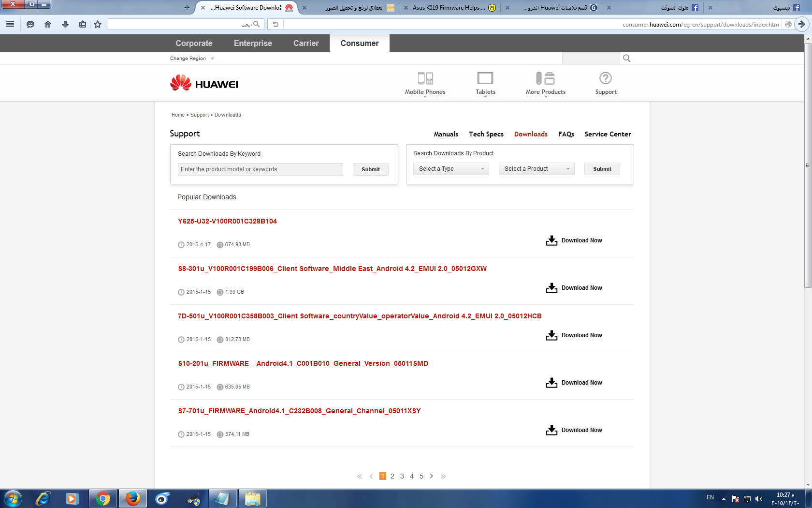Image resolution: width=812 pixels, height=508 pixels.
Task: Submit the product search
Action: click(x=602, y=169)
